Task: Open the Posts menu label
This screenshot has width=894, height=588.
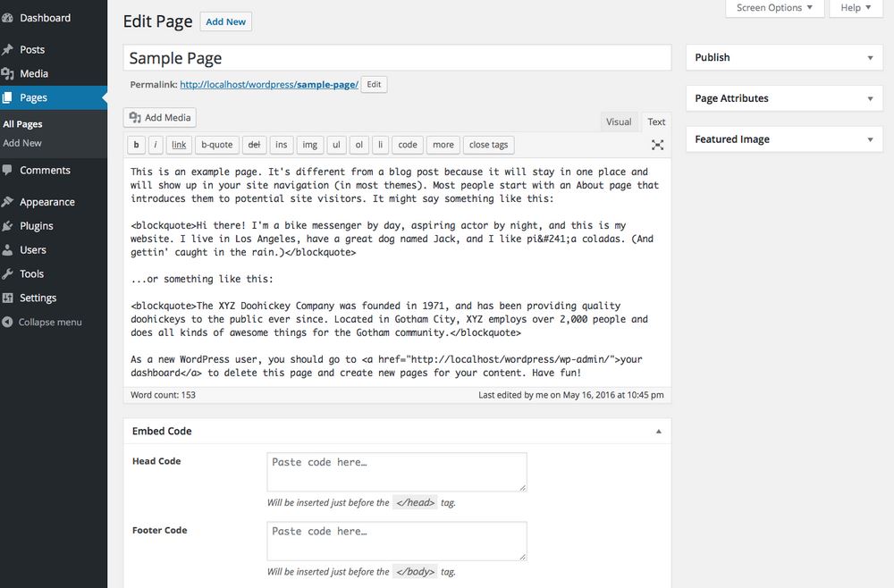Action: coord(32,49)
